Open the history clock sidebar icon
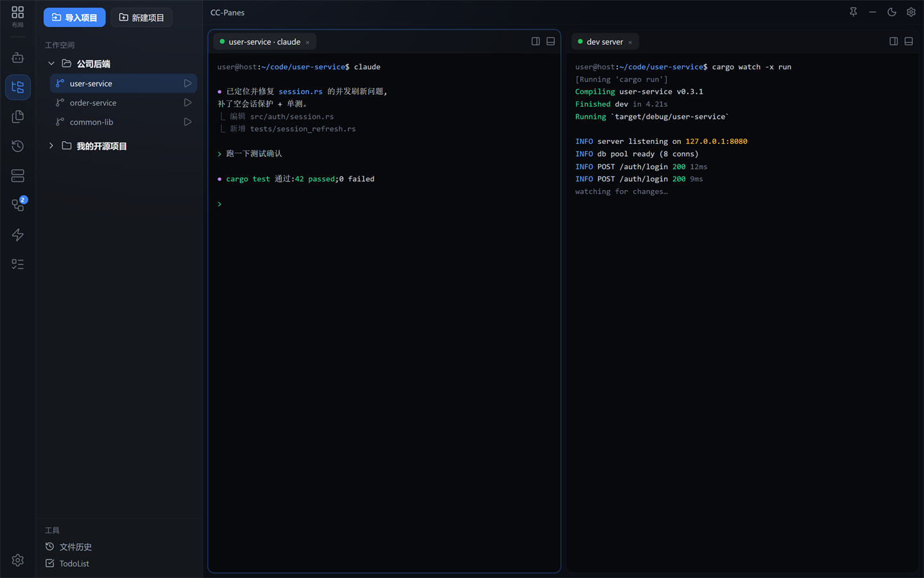Viewport: 924px width, 578px height. [x=17, y=146]
